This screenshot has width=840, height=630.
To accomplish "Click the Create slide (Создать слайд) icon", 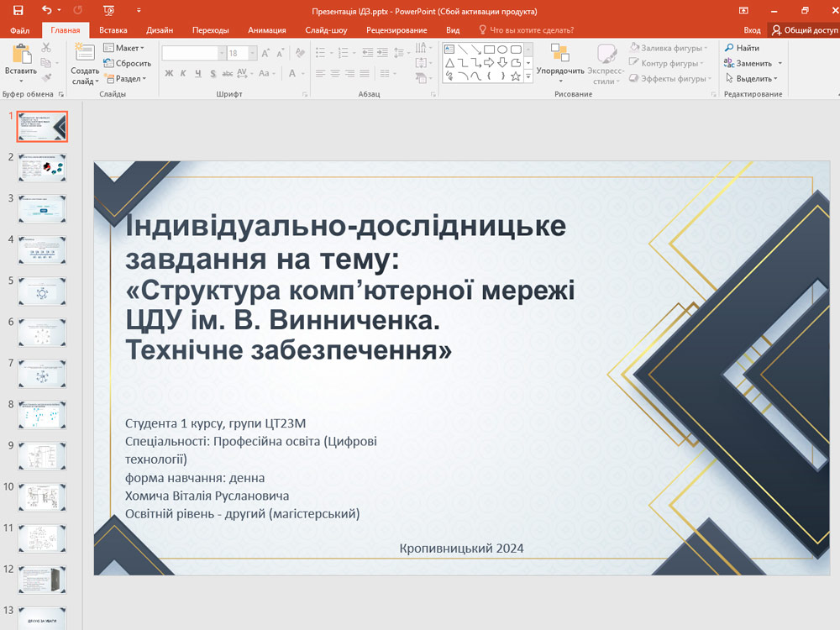I will [85, 55].
